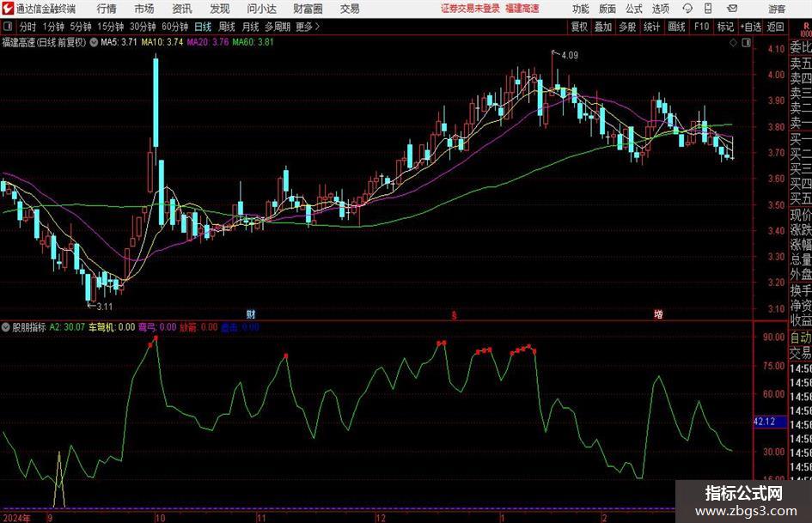Click the MA5: 3.71 label
Image resolution: width=812 pixels, height=523 pixels.
pyautogui.click(x=119, y=42)
